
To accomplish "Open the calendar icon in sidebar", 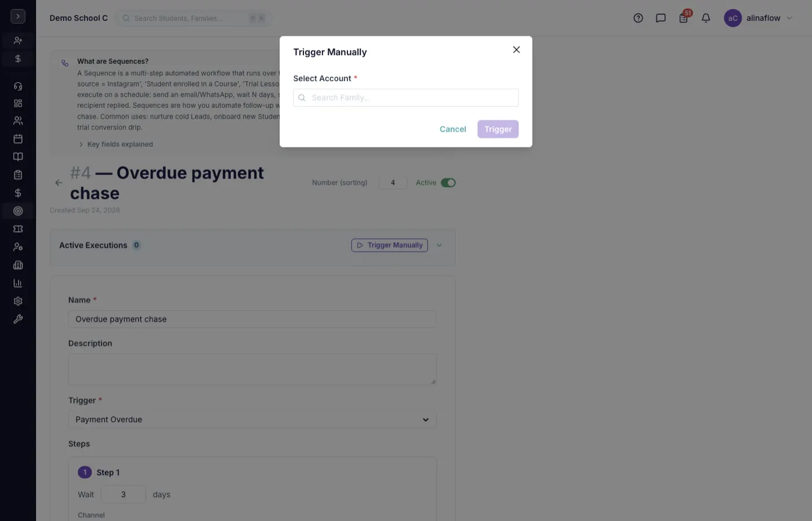I will (x=18, y=139).
